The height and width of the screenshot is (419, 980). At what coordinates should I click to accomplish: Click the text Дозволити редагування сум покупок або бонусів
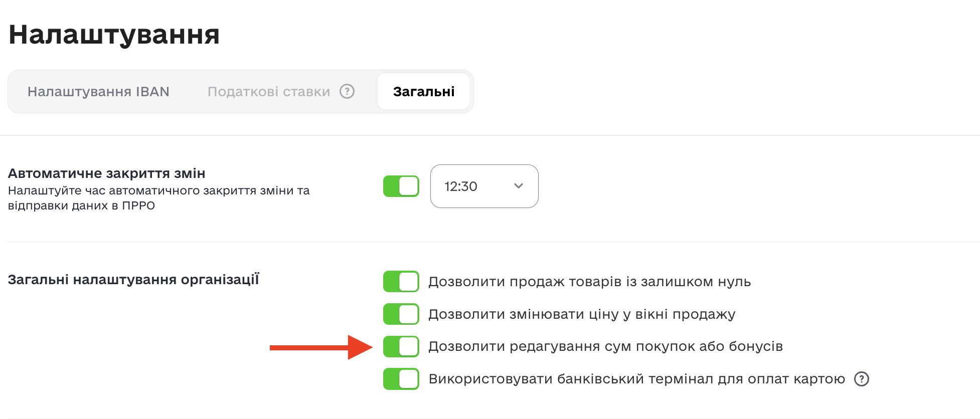click(x=605, y=346)
